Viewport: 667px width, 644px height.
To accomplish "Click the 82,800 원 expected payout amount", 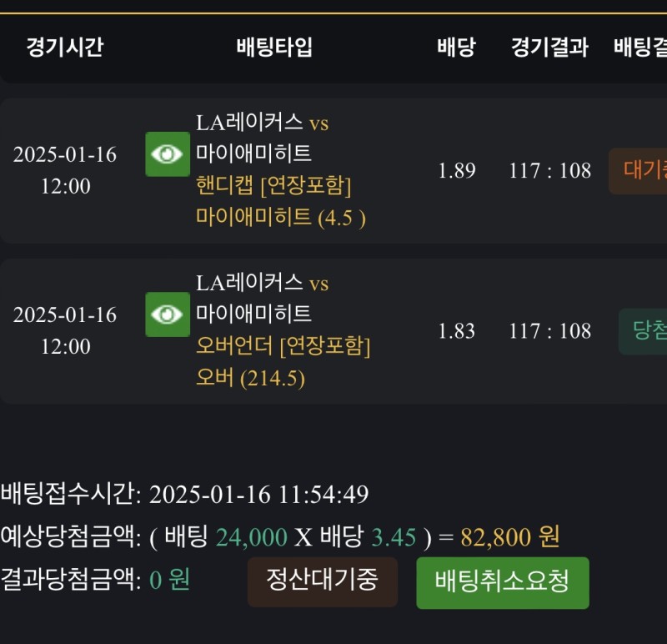I will pos(509,537).
